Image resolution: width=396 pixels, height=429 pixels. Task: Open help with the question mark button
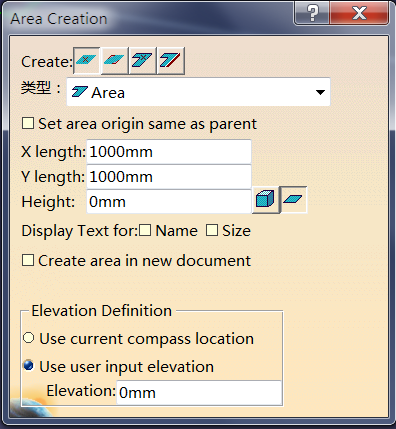pyautogui.click(x=312, y=13)
